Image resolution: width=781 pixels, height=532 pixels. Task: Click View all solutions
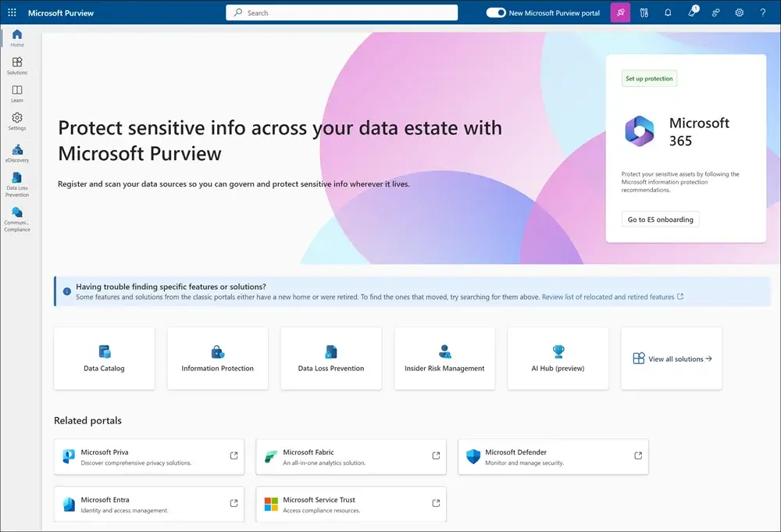coord(670,358)
